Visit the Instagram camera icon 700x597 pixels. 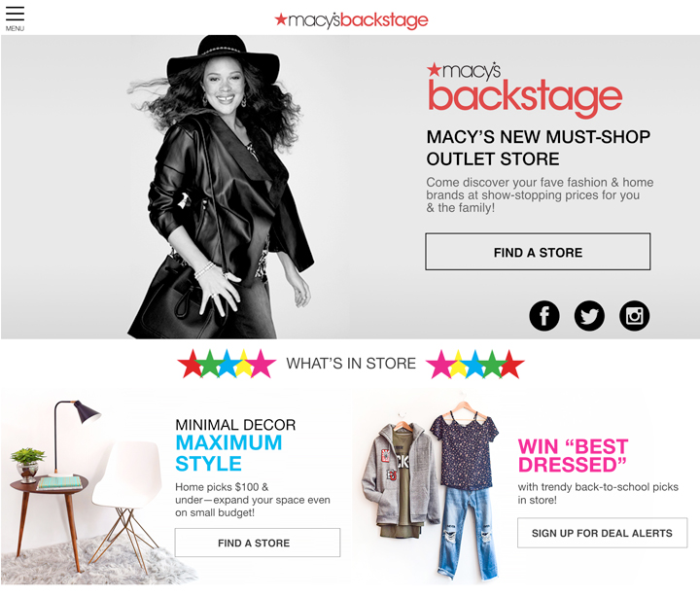tap(634, 316)
